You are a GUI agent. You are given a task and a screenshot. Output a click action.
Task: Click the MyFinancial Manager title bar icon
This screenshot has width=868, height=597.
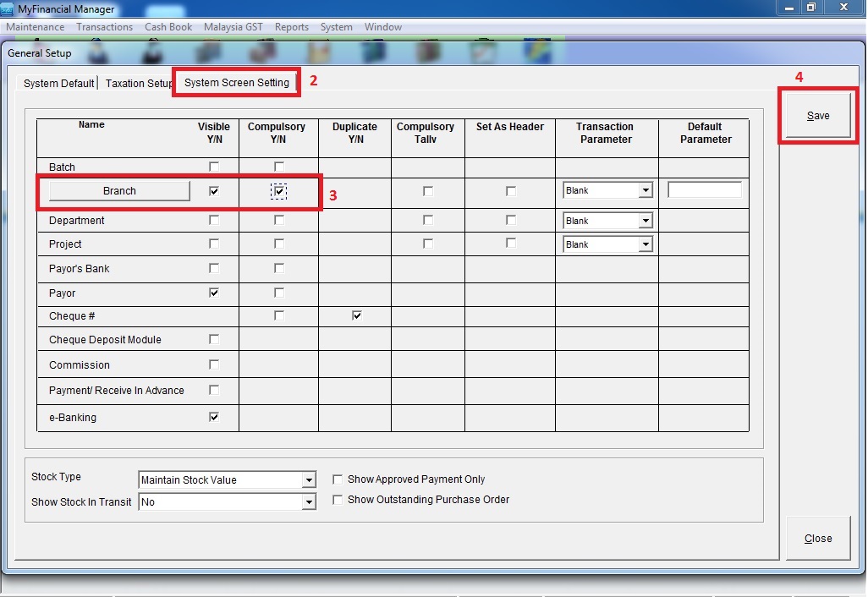[x=8, y=9]
